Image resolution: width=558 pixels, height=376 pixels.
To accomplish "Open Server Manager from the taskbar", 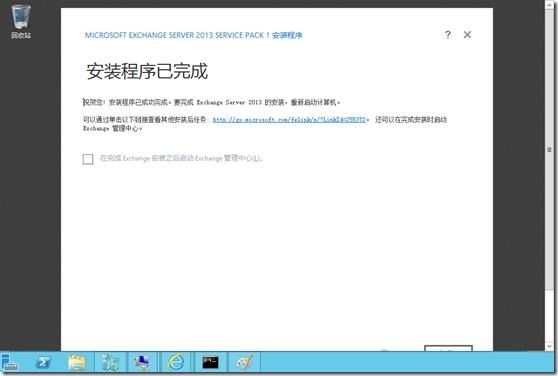I will click(x=10, y=362).
